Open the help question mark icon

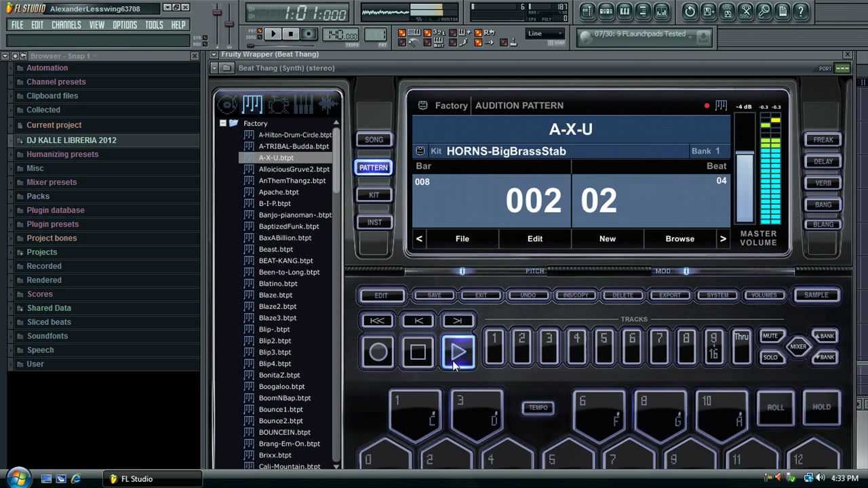(801, 11)
